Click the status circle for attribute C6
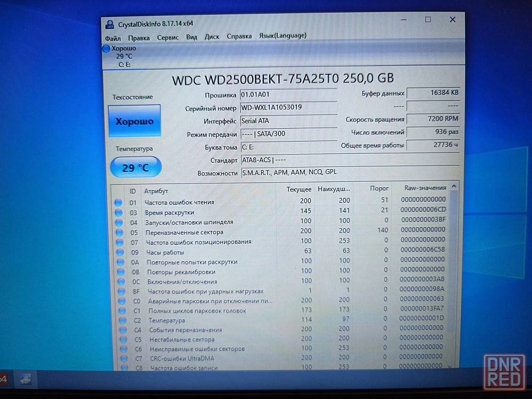Screen dimensions: 532x399 123,349
